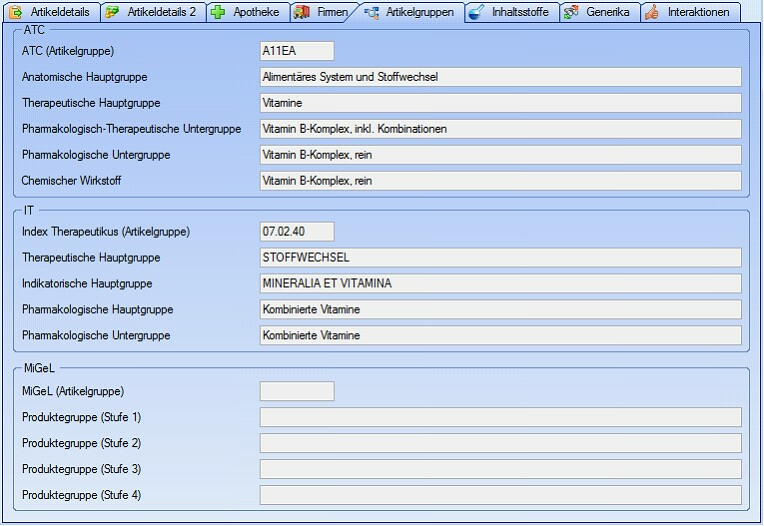Image resolution: width=764 pixels, height=526 pixels.
Task: Click the green cross Apotheke icon
Action: pos(218,12)
